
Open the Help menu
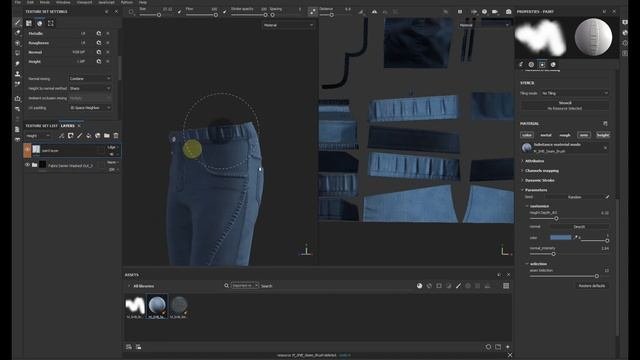(143, 2)
